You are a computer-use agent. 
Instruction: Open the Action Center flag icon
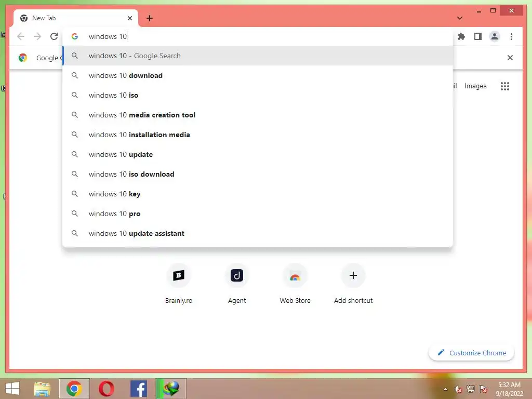click(x=483, y=389)
